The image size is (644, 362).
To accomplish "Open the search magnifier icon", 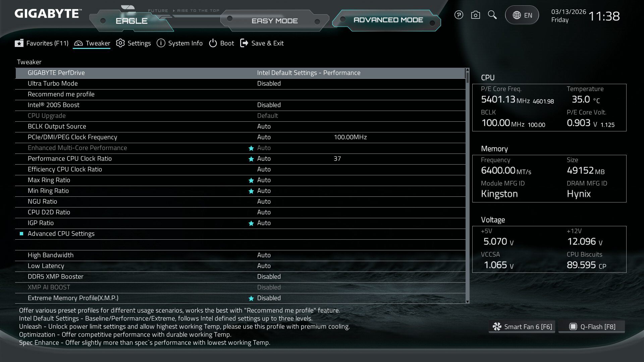I will click(x=492, y=15).
